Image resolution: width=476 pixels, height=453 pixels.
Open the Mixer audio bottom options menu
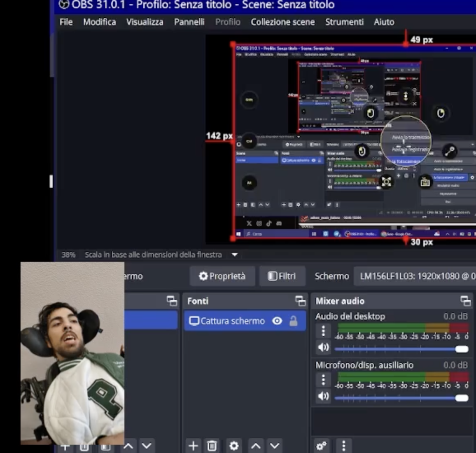[344, 446]
